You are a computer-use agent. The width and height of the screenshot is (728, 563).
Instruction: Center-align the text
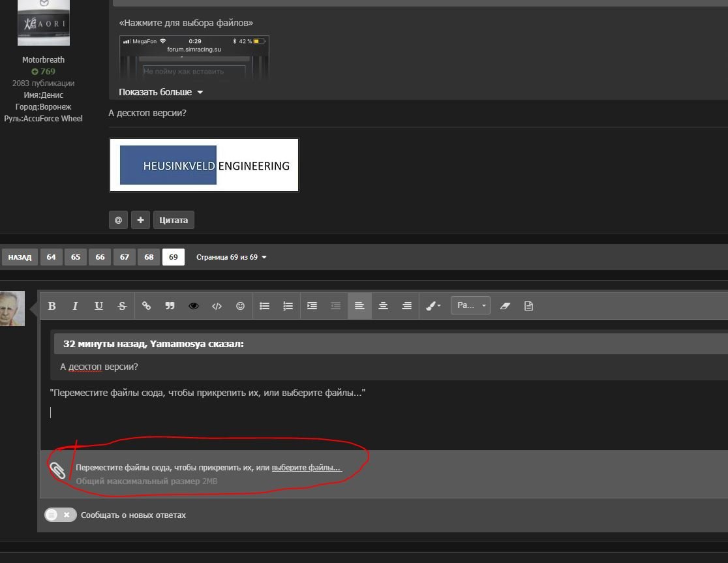[x=383, y=306]
